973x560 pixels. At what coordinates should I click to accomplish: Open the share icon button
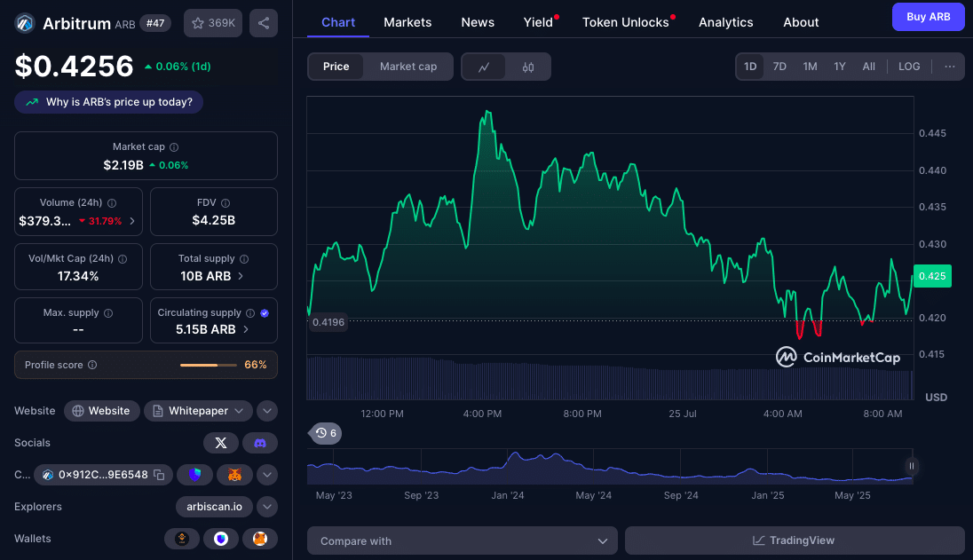click(264, 23)
